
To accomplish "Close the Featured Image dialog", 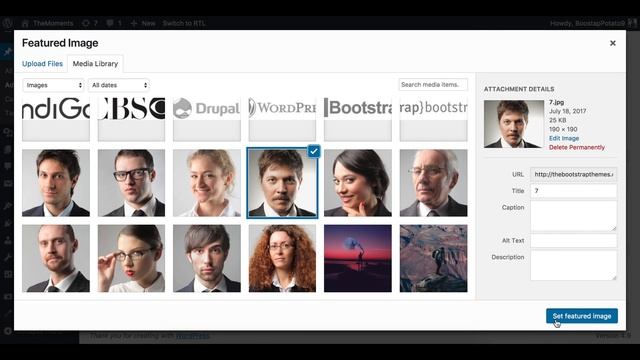I will click(613, 43).
